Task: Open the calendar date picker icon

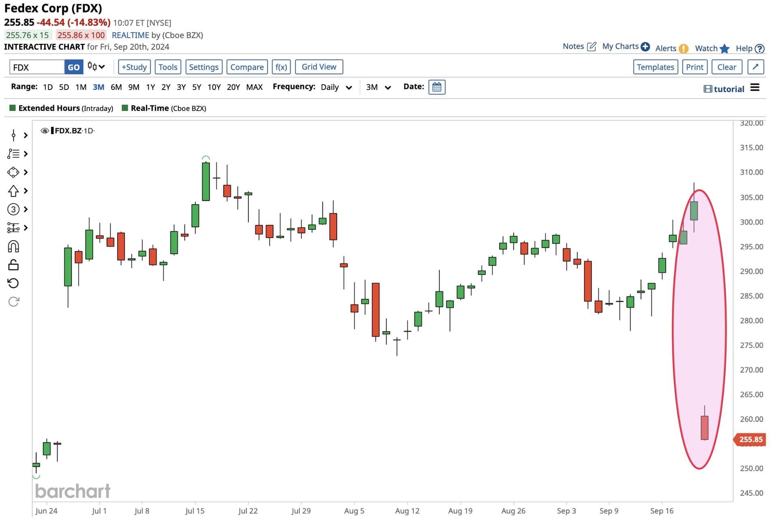Action: click(437, 87)
